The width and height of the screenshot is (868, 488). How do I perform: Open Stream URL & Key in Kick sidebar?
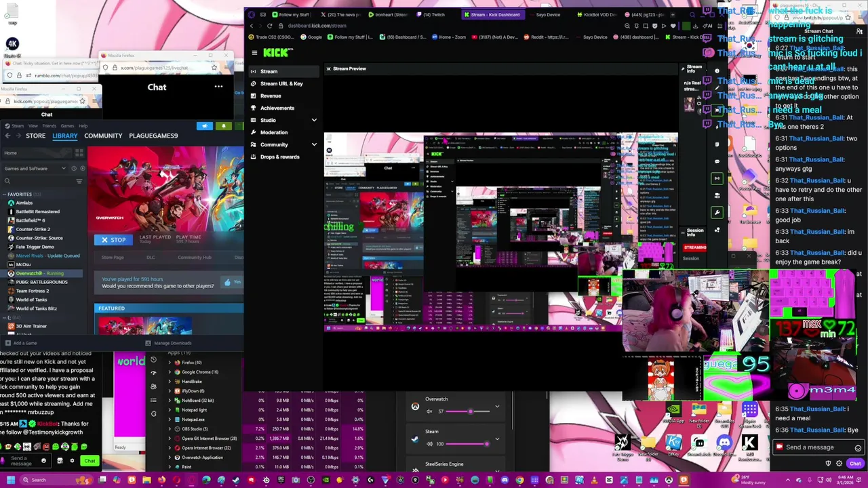tap(281, 83)
